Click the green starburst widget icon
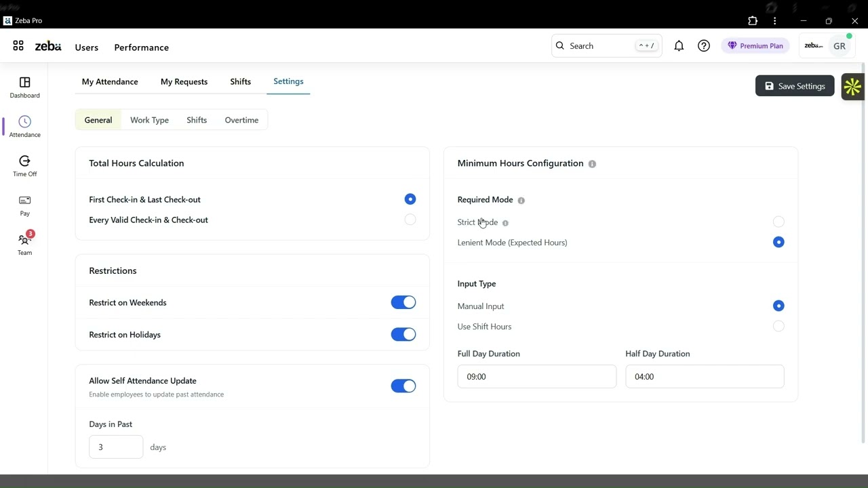The height and width of the screenshot is (488, 868). coord(852,87)
